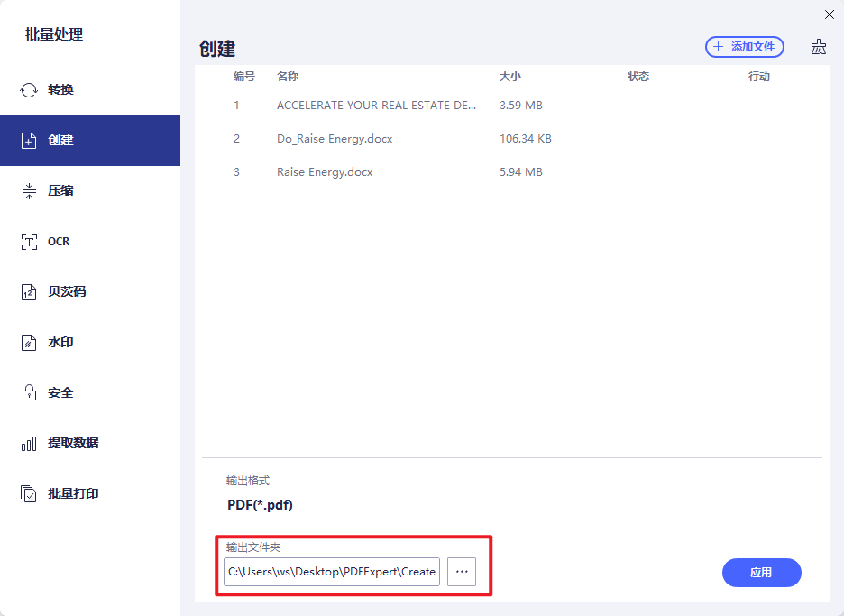844x616 pixels.
Task: Click the output folder path field
Action: coord(331,572)
